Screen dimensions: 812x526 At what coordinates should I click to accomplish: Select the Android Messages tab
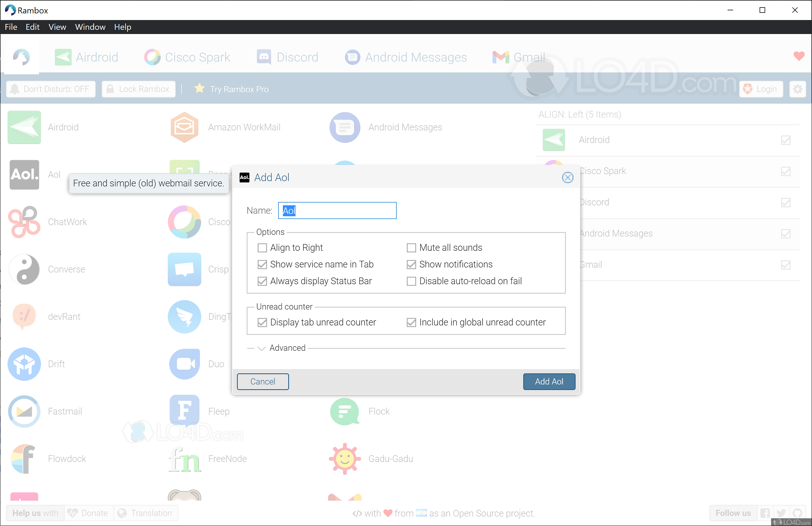click(x=405, y=57)
